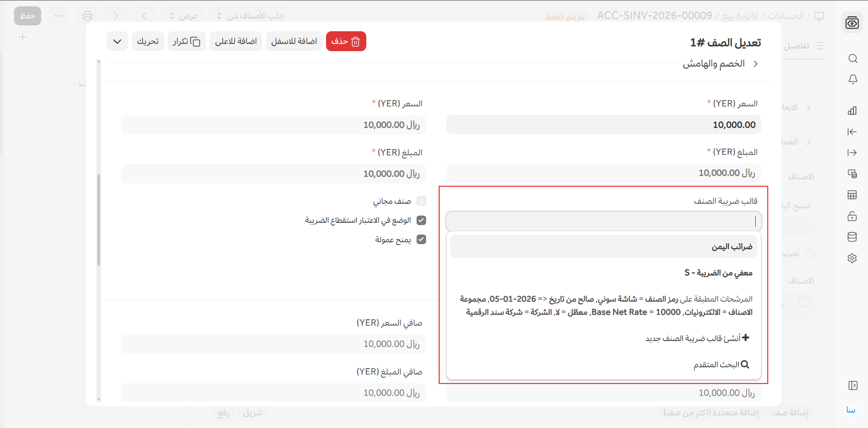Click the تكرار duplicate row button
The width and height of the screenshot is (868, 428).
click(187, 42)
